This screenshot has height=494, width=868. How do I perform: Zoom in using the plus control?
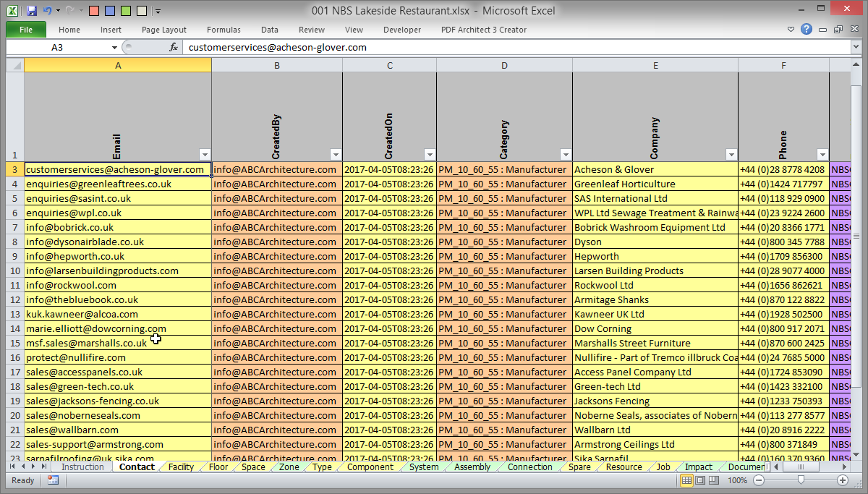tap(843, 480)
